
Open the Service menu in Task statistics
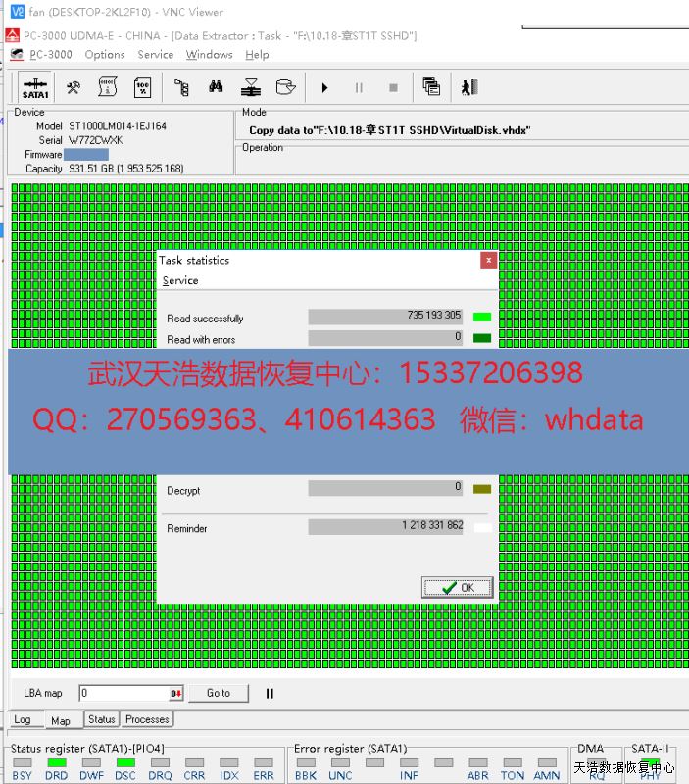[x=180, y=281]
